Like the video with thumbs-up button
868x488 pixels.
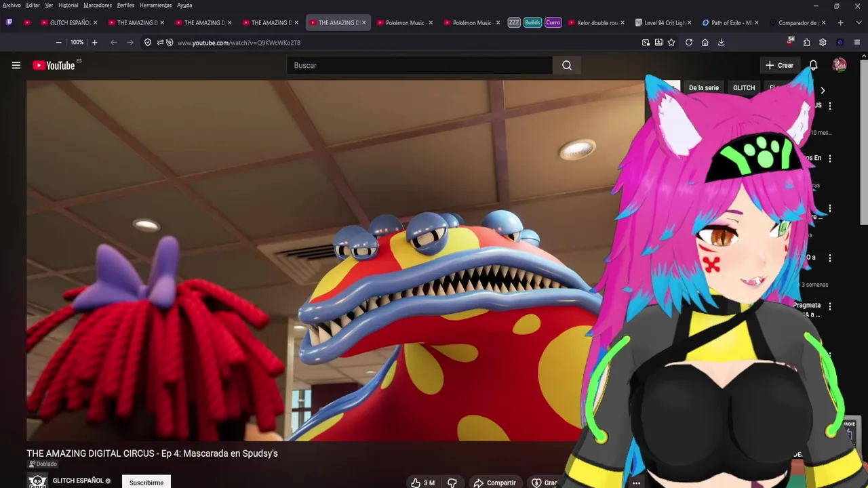(422, 483)
